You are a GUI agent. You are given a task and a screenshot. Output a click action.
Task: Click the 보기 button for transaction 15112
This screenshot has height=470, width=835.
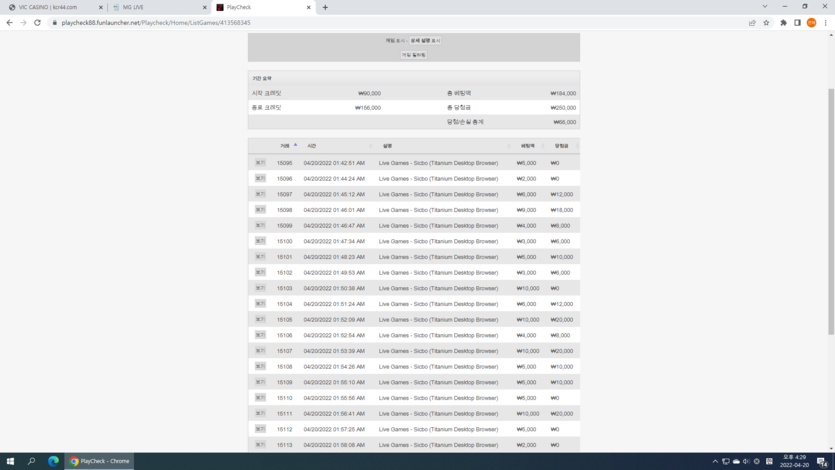pos(260,429)
